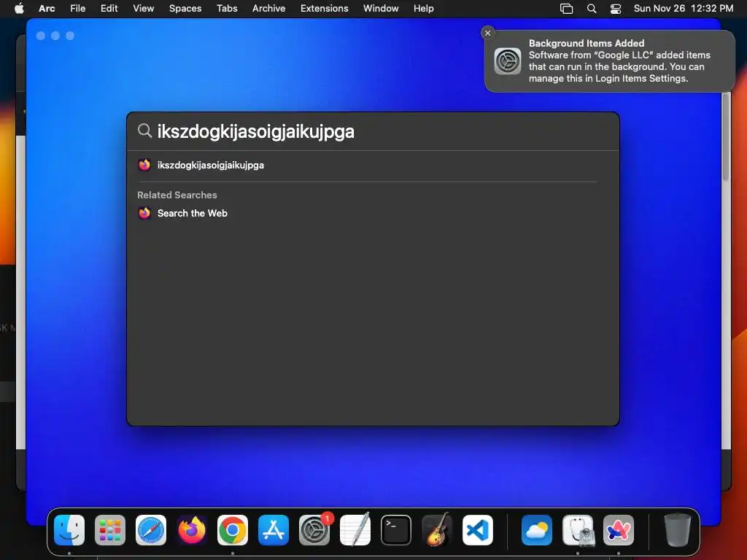Open the Tabs menu
The height and width of the screenshot is (560, 747).
click(227, 8)
